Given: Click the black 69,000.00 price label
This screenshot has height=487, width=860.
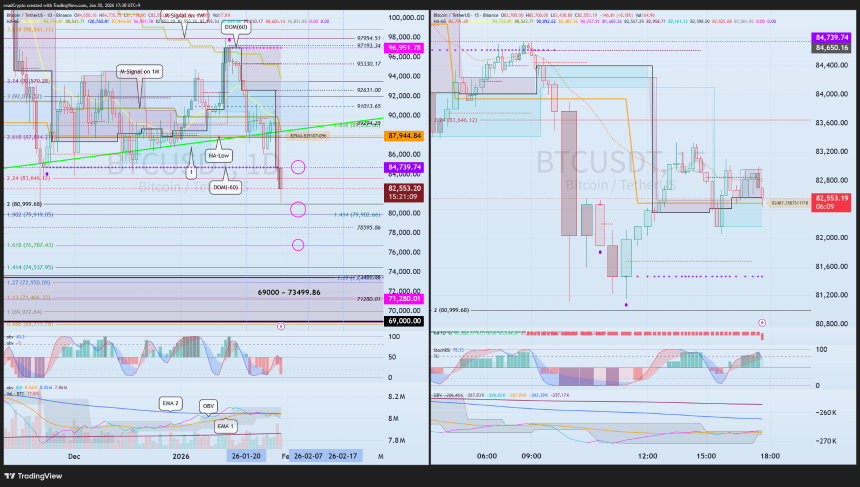Looking at the screenshot, I should tap(405, 321).
